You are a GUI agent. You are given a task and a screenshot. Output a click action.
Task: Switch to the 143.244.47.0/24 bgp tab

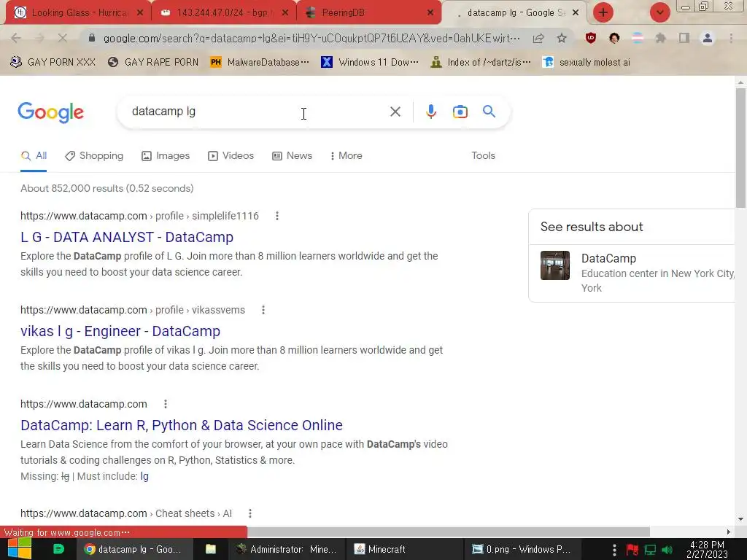tap(223, 12)
